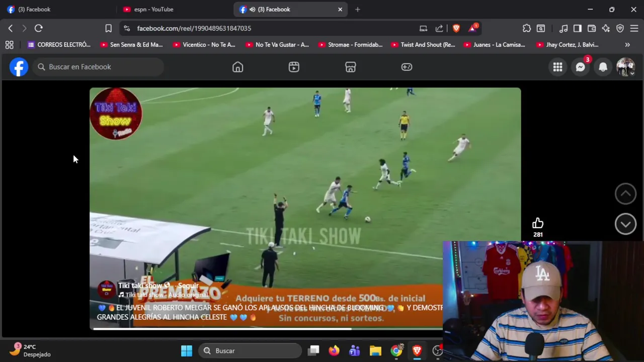Open a new browser tab
Viewport: 644px width, 362px height.
click(357, 9)
